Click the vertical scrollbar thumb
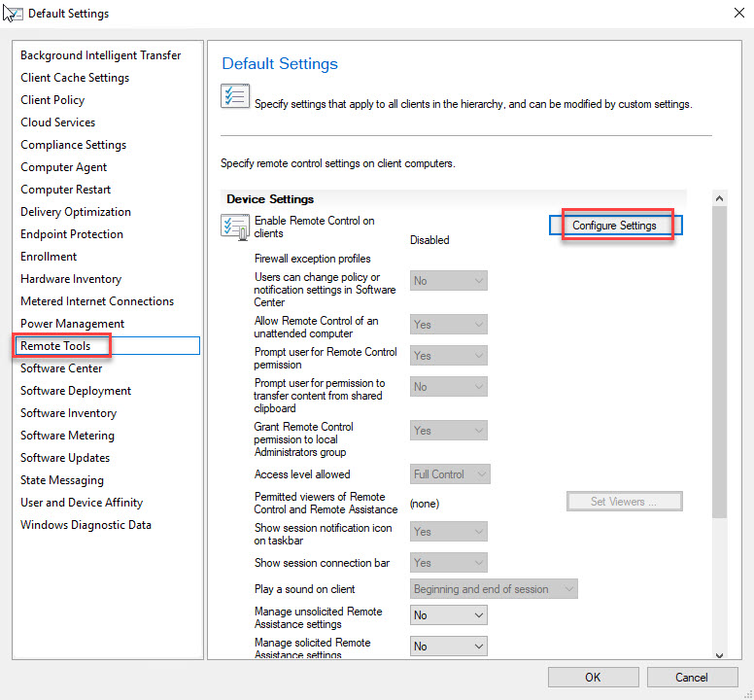 pos(719,360)
